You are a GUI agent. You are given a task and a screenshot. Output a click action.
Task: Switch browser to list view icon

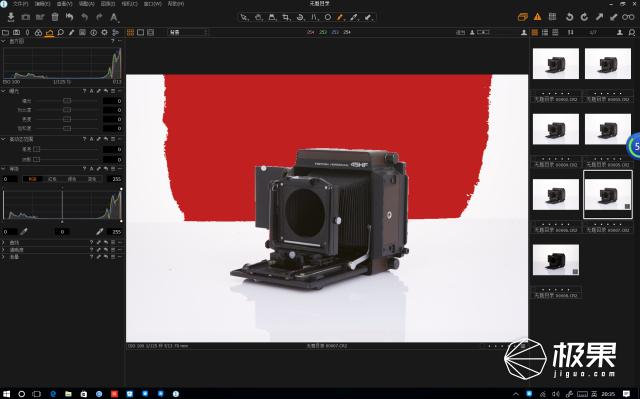(545, 32)
